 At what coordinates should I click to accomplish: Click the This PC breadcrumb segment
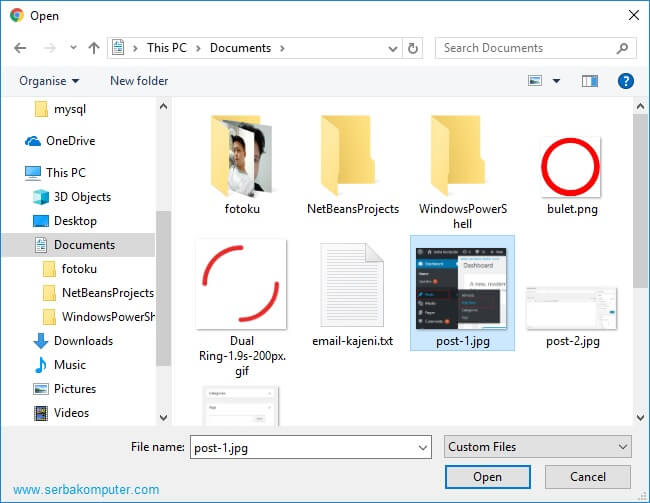coord(167,48)
